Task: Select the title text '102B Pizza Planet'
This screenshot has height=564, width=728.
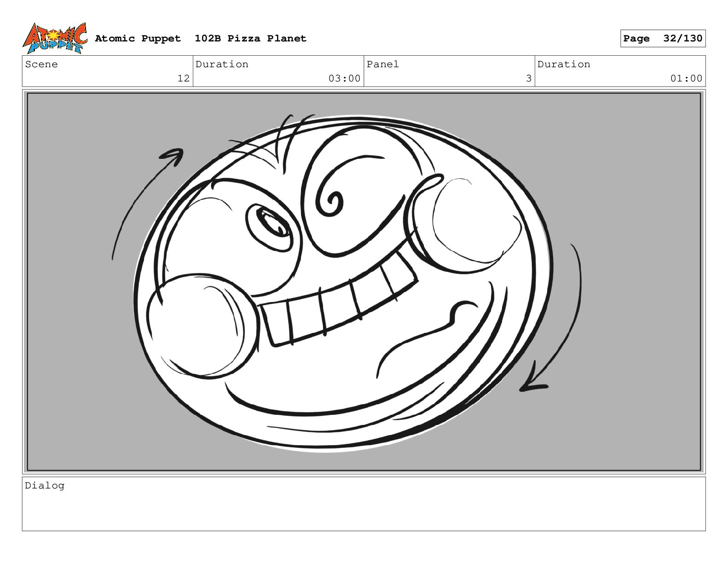Action: (250, 38)
